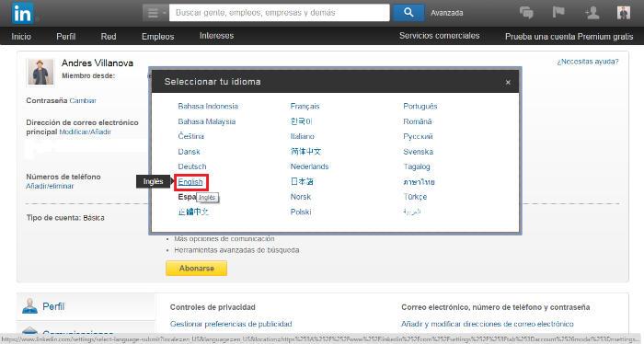Select Bahasa Indonesia language
Viewport: 644px width, 344px height.
208,107
